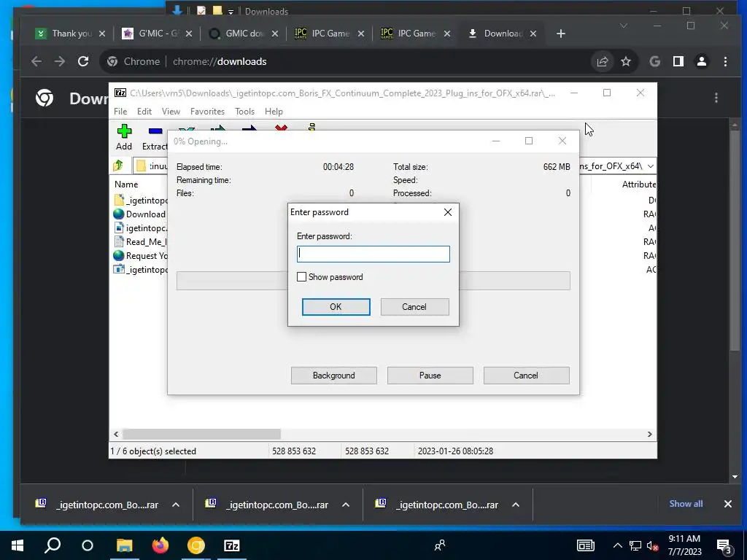Click the share page icon in address bar
The height and width of the screenshot is (560, 747).
(x=602, y=61)
